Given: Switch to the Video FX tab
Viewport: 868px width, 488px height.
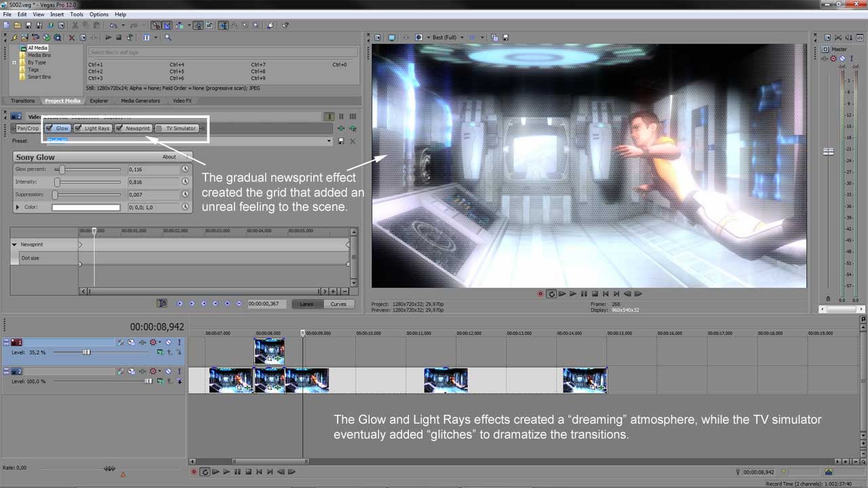Looking at the screenshot, I should 182,101.
